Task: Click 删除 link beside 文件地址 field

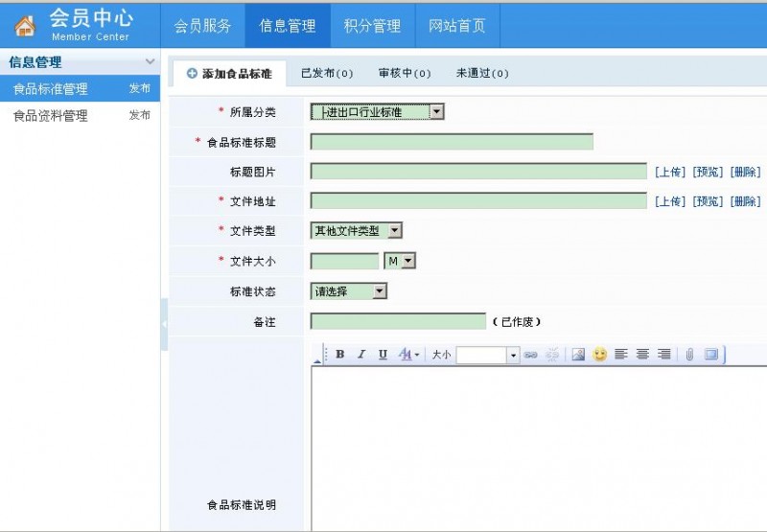Action: (745, 201)
